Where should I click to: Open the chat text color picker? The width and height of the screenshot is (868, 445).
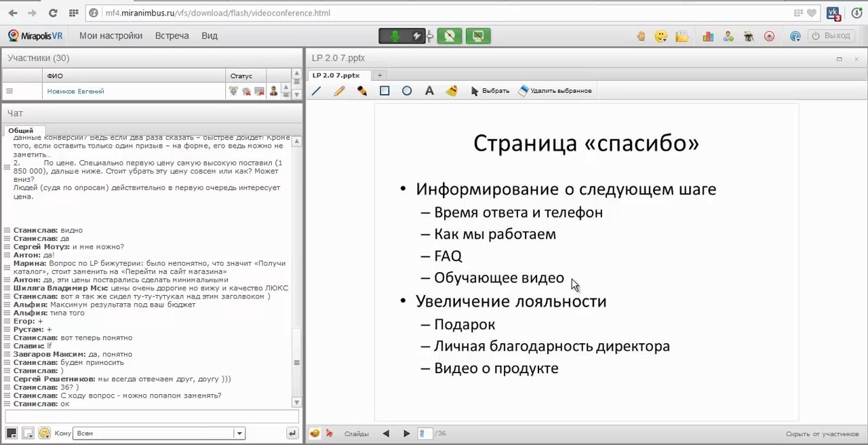(12, 433)
